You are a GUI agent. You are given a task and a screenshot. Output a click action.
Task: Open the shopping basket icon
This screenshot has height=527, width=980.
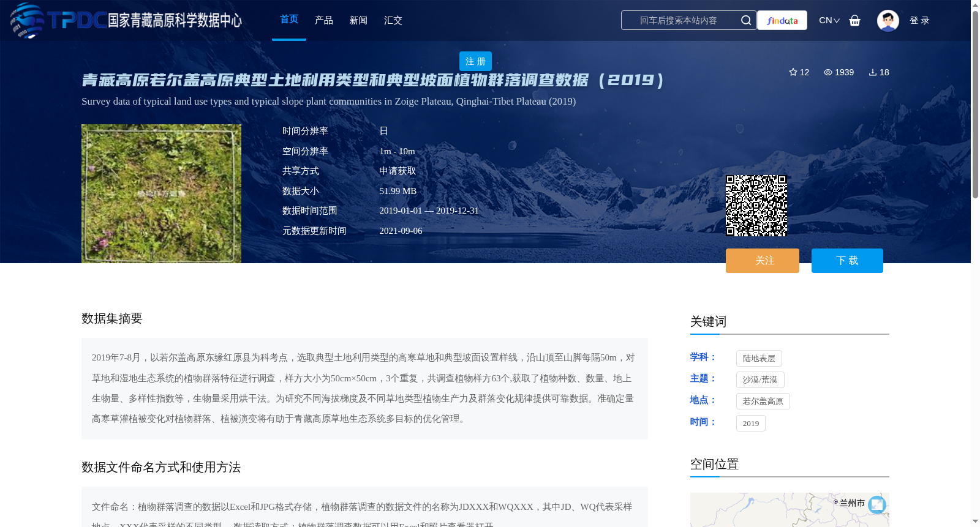[855, 20]
